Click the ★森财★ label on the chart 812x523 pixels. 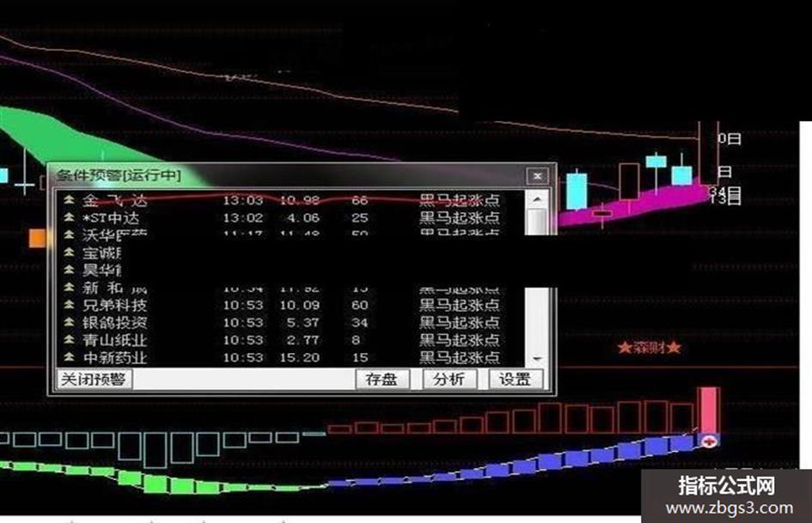point(649,348)
